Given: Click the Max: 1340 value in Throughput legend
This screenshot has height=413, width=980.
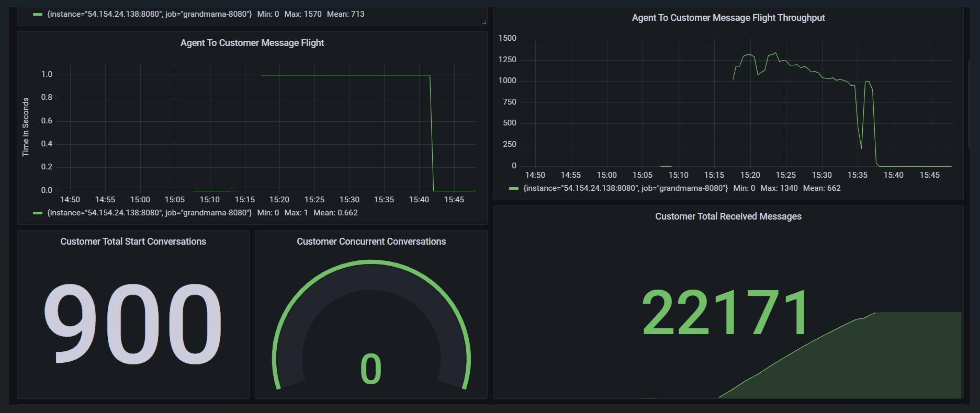Looking at the screenshot, I should (x=779, y=188).
